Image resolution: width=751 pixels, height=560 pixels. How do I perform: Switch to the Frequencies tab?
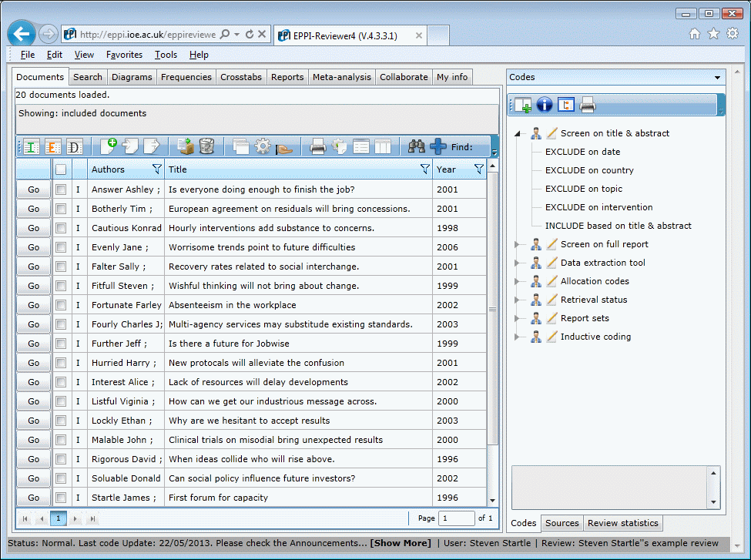coord(186,77)
